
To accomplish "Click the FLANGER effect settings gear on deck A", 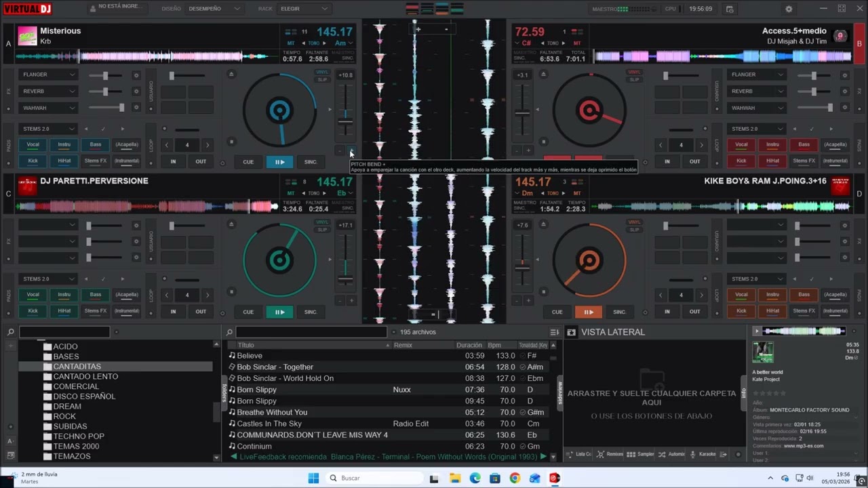I will pos(136,75).
